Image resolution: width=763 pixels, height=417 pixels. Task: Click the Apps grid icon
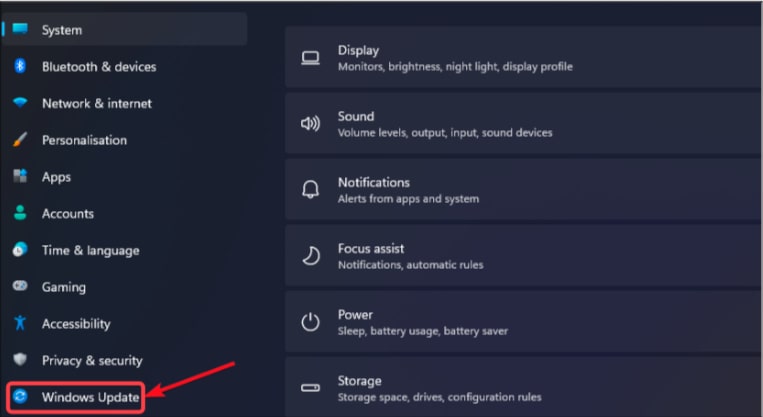coord(20,176)
